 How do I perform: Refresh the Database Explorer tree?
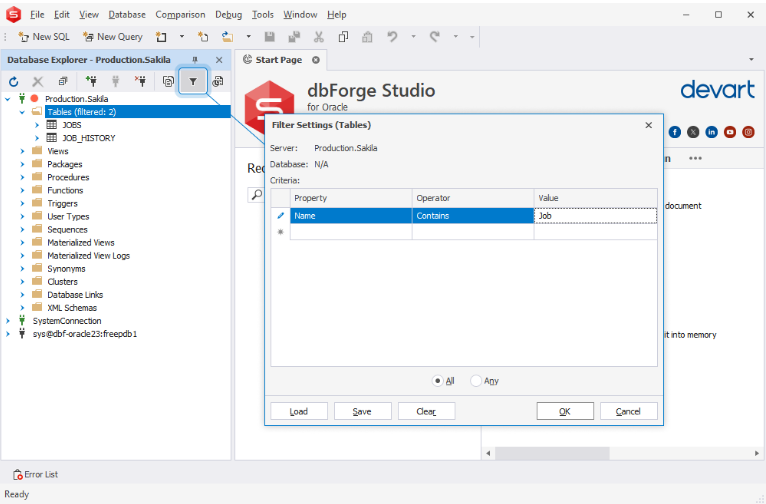14,82
